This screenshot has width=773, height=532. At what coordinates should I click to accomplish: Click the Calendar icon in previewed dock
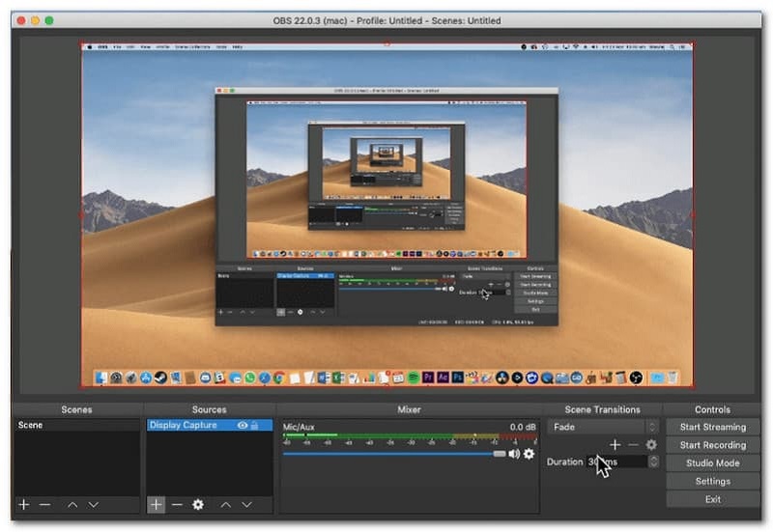pyautogui.click(x=398, y=378)
